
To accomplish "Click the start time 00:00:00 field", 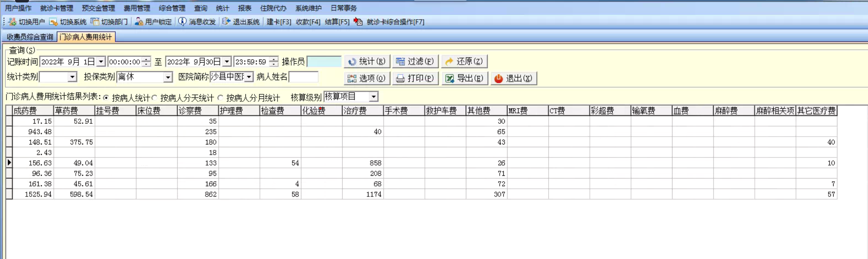I will (x=125, y=62).
